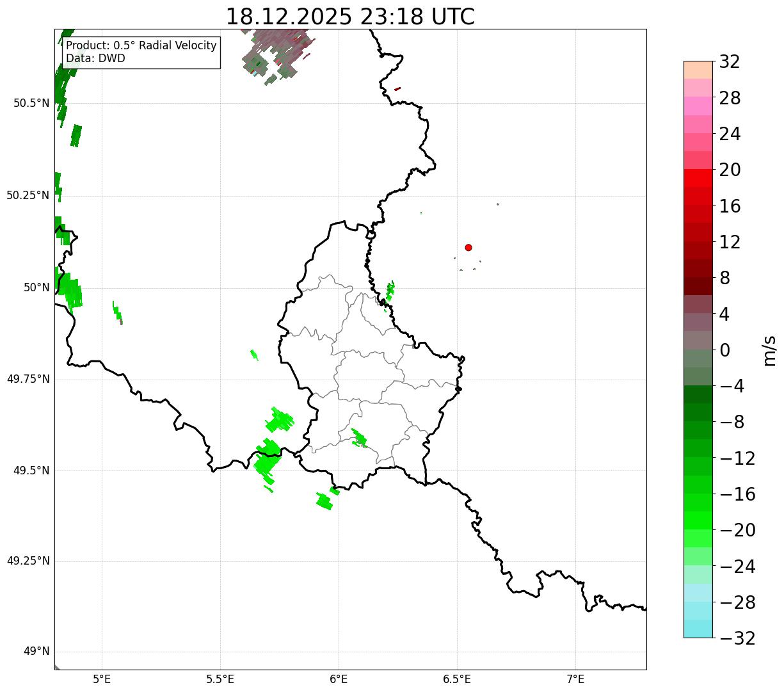Click the colorbar tick label 16

[730, 206]
